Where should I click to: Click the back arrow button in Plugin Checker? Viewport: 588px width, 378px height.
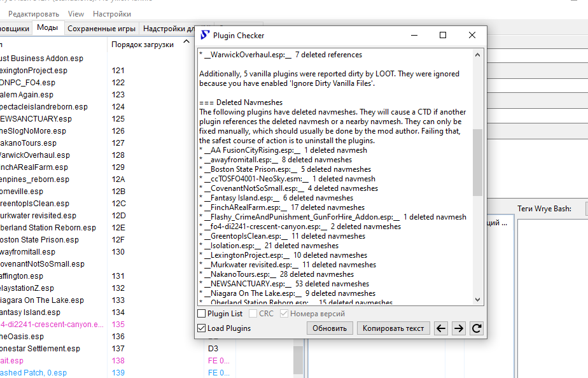pos(441,328)
